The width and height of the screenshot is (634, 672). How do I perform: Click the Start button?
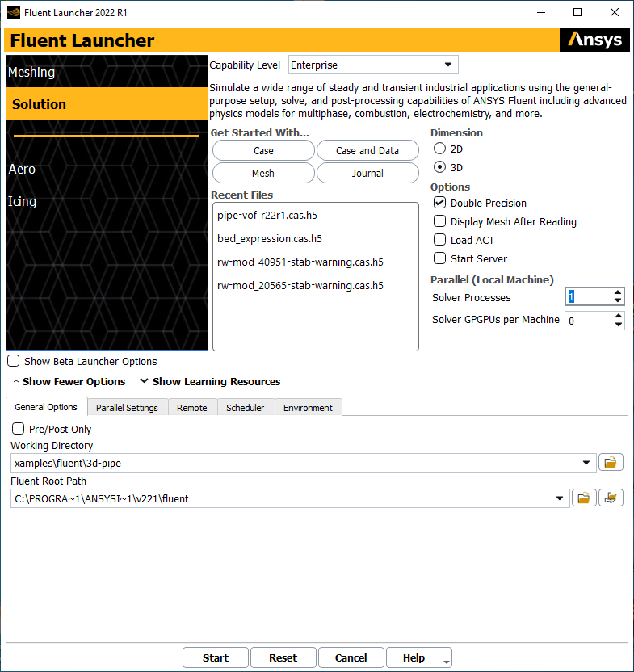coord(215,657)
